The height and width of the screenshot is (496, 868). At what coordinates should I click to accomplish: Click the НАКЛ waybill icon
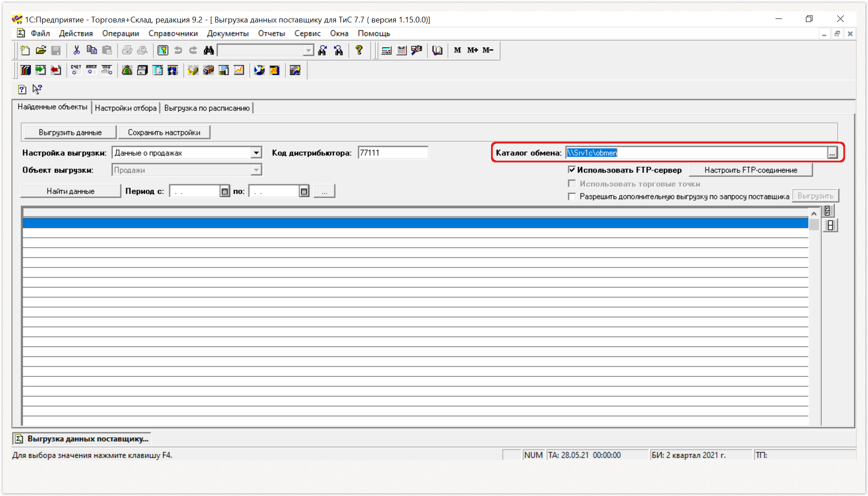click(x=92, y=70)
